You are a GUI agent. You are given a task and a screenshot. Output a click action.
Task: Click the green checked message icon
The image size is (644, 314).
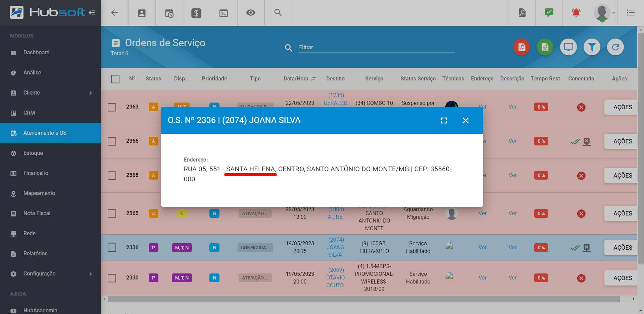(549, 13)
